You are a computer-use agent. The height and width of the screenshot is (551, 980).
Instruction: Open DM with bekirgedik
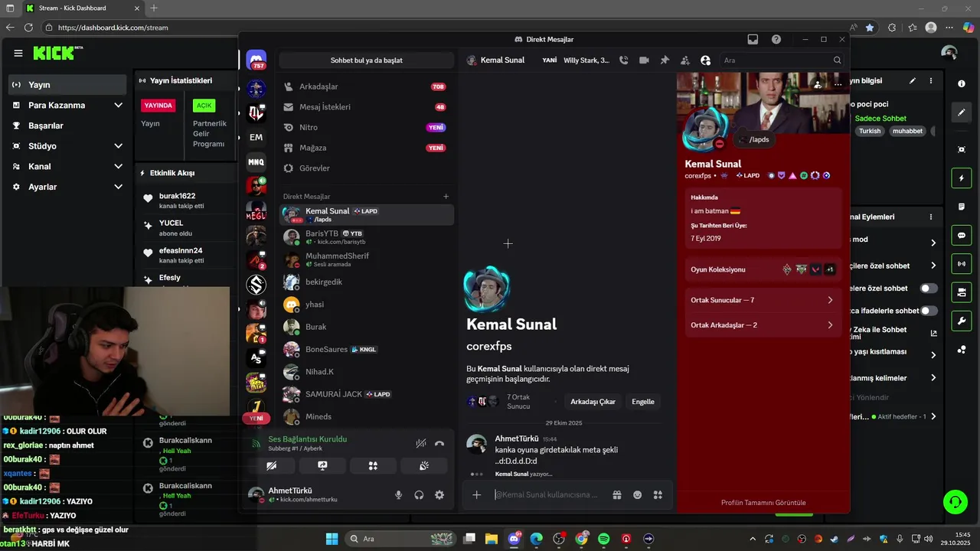367,282
